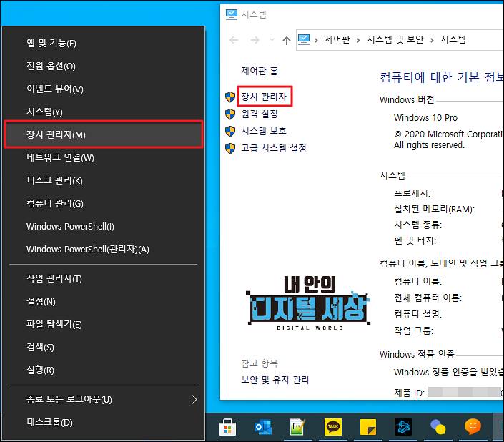This screenshot has width=504, height=442.
Task: Open the chat bubbles app on taskbar
Action: click(438, 427)
